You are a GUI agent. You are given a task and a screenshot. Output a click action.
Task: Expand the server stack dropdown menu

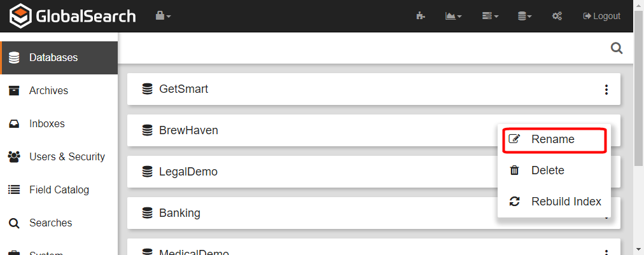click(490, 16)
